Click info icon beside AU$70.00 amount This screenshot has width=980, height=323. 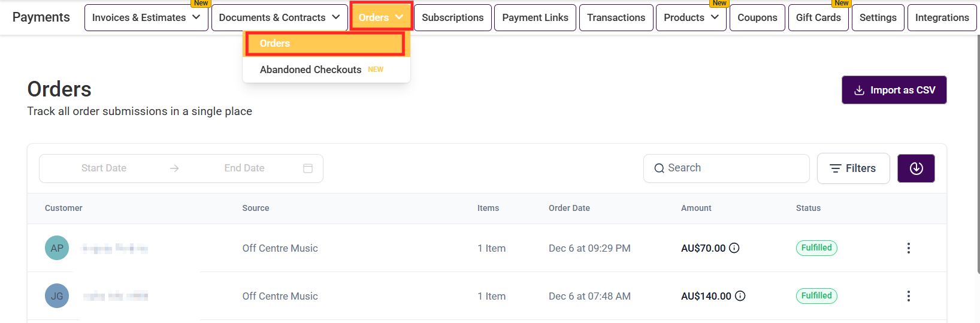pos(734,248)
